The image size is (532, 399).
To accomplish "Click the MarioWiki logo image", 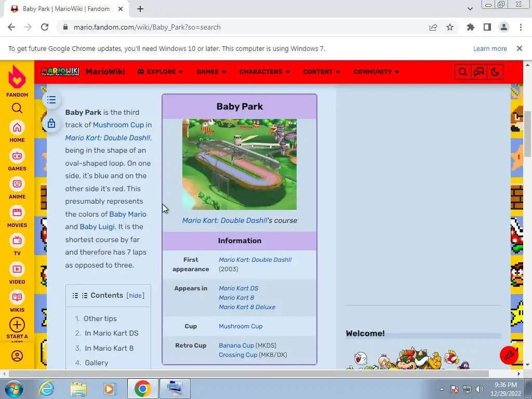I will coord(60,72).
